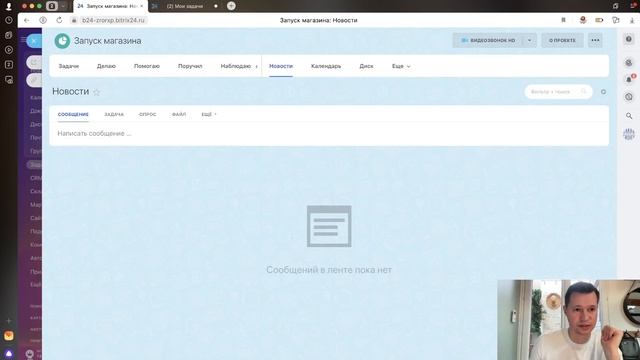Screen dimensions: 640x360
Task: Click the padlock icon in the address bar
Action: pos(74,20)
